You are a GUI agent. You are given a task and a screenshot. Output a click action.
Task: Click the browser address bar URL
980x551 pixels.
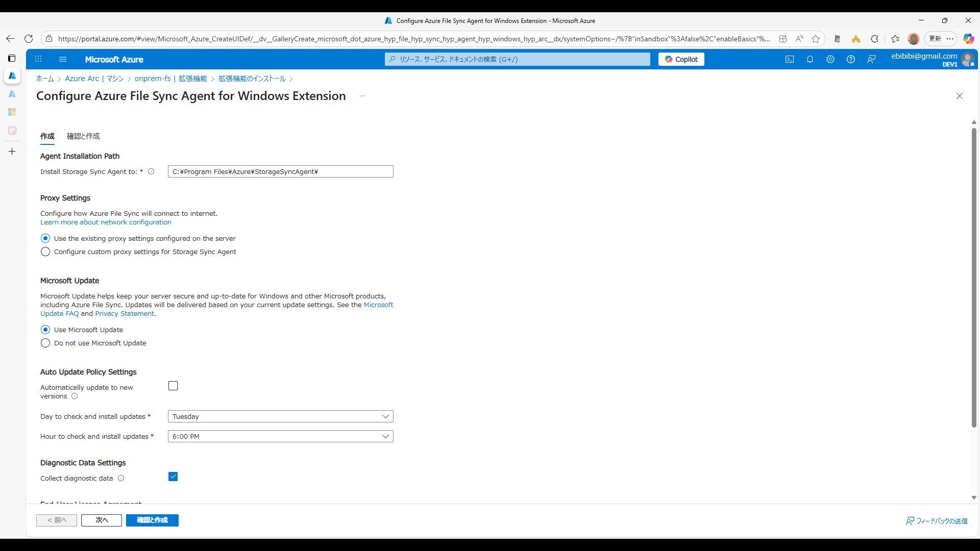[413, 39]
